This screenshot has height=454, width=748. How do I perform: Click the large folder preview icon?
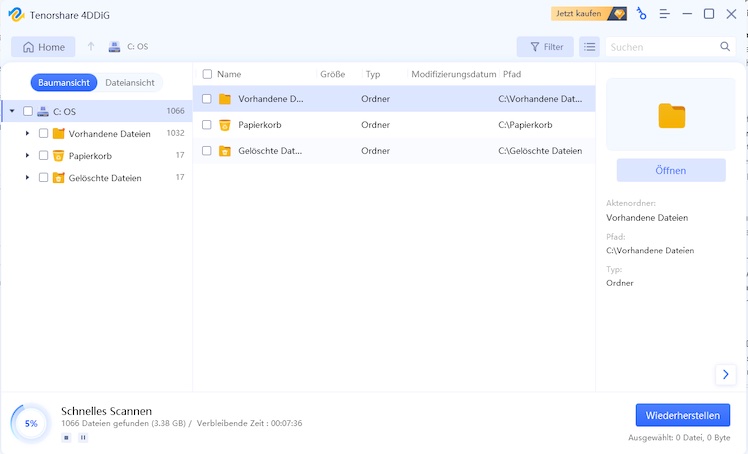(x=671, y=115)
